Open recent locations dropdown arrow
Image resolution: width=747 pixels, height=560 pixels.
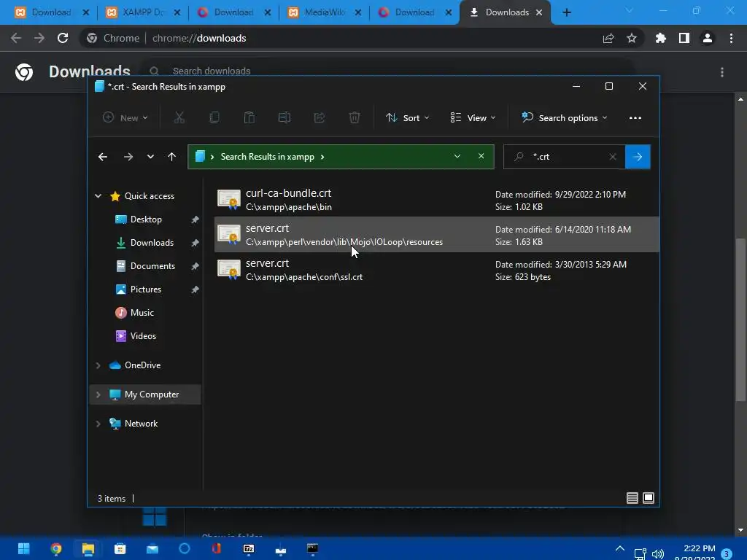[x=150, y=157]
